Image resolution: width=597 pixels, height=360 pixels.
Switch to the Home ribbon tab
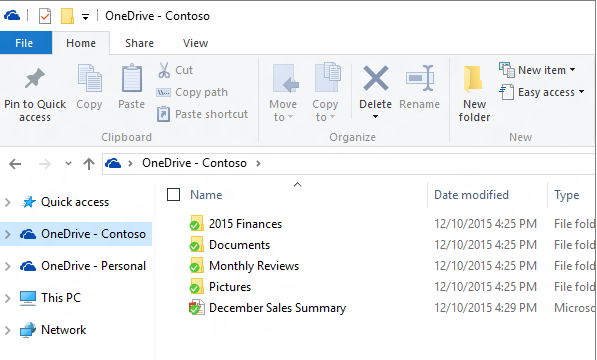click(x=81, y=43)
